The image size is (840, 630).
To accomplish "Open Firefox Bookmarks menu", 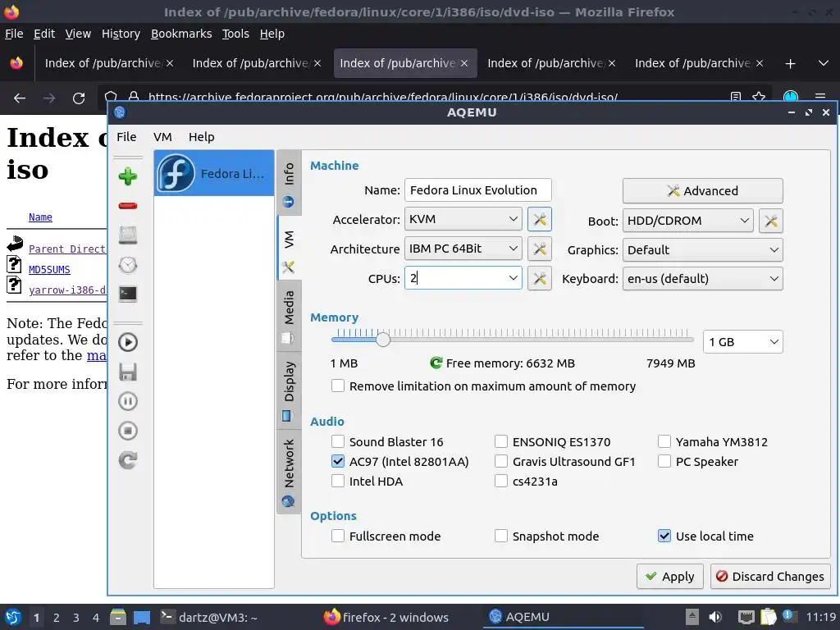I will 181,34.
